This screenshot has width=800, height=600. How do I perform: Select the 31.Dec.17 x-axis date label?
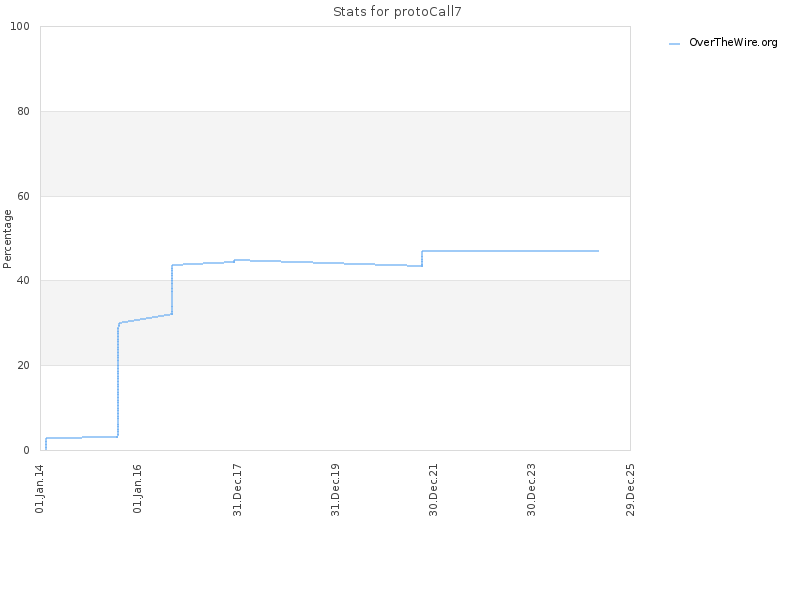237,490
